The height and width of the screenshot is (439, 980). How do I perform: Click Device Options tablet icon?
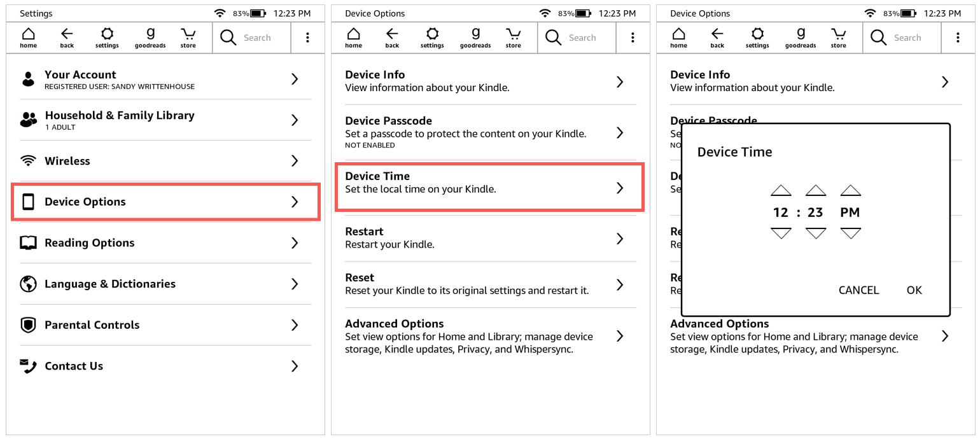pos(28,202)
